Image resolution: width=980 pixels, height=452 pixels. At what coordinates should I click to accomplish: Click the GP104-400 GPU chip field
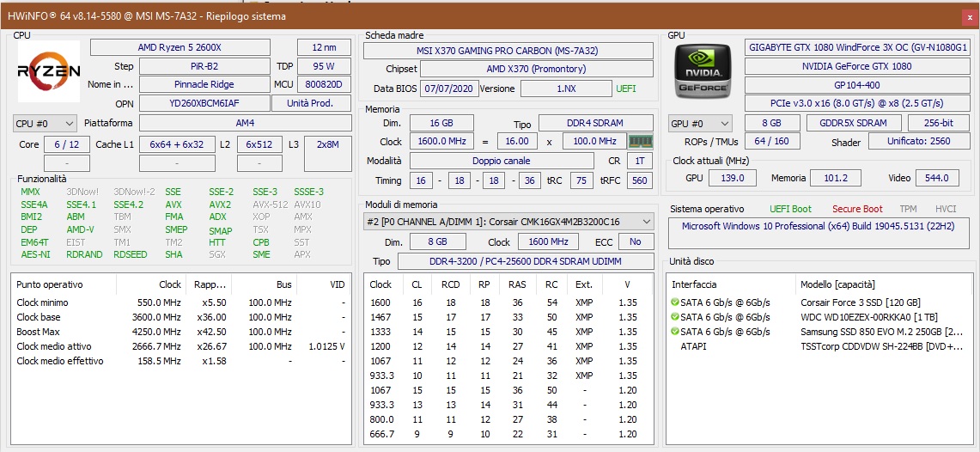pos(859,83)
